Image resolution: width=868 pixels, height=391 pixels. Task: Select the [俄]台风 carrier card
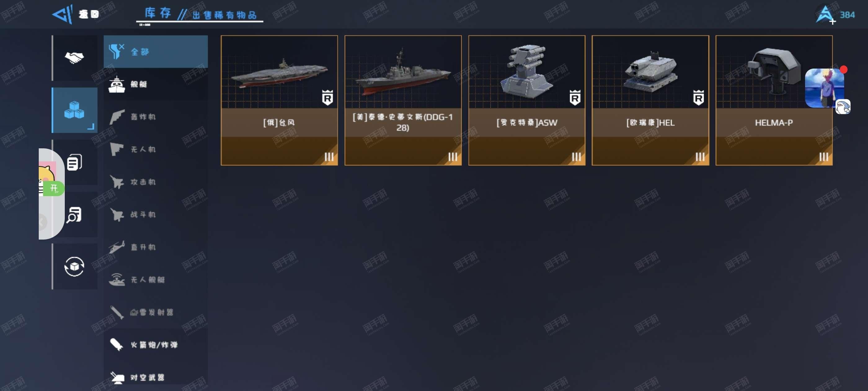click(x=279, y=101)
